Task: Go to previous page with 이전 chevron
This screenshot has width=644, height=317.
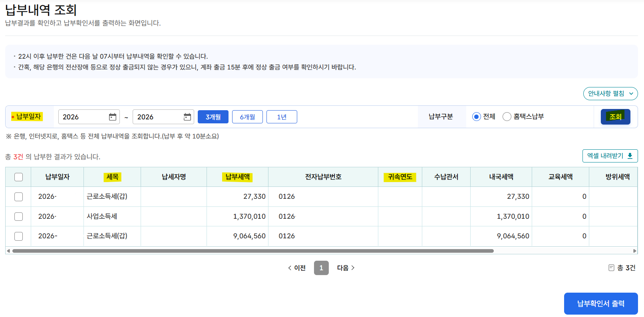Action: (x=290, y=268)
